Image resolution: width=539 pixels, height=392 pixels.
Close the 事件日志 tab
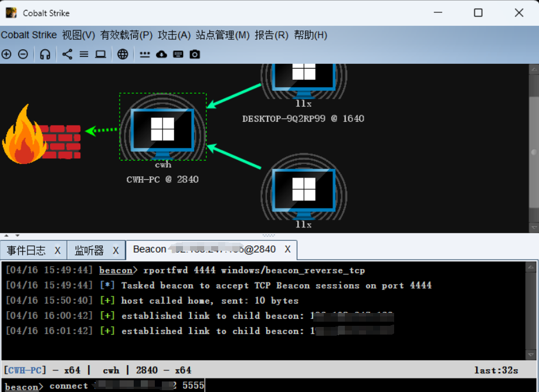click(57, 251)
